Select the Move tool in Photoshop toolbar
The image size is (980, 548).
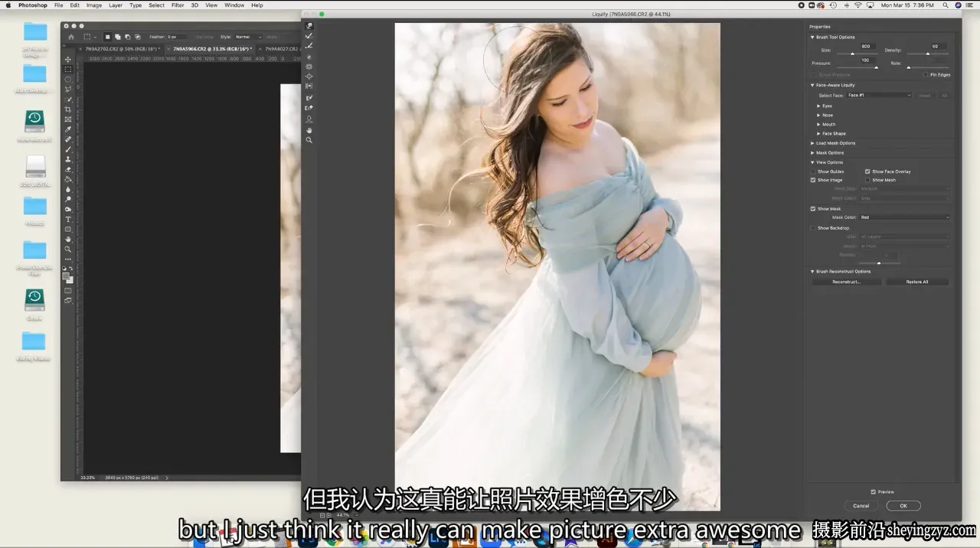pos(68,60)
